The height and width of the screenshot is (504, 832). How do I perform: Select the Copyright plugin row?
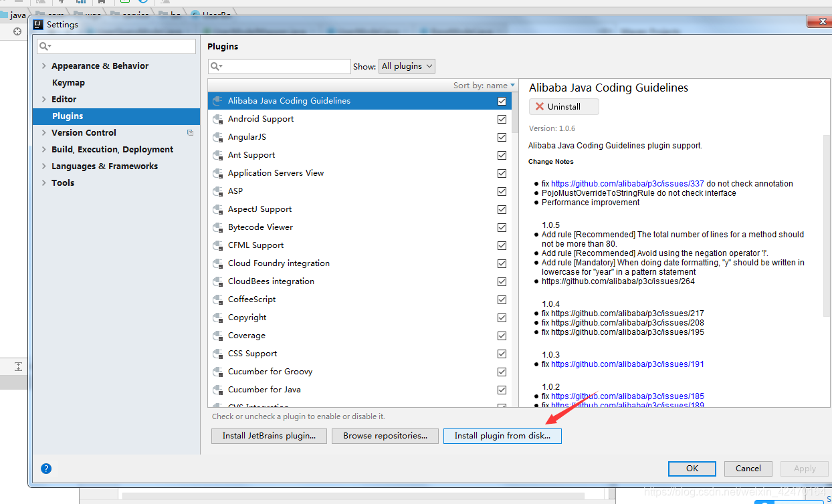click(x=360, y=318)
